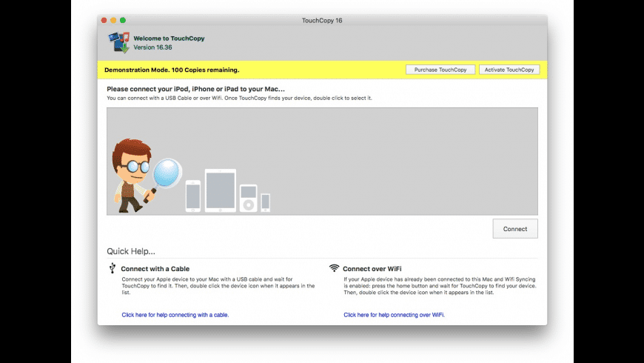Maximize the window with the green button
644x363 pixels.
coord(123,20)
